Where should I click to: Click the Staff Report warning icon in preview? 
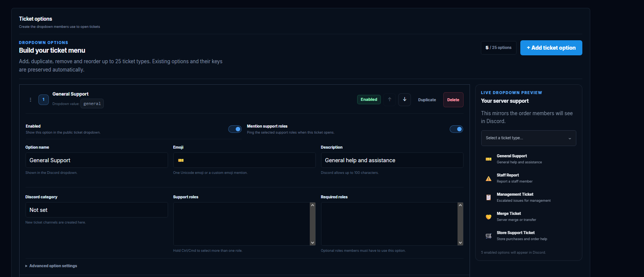coord(488,178)
